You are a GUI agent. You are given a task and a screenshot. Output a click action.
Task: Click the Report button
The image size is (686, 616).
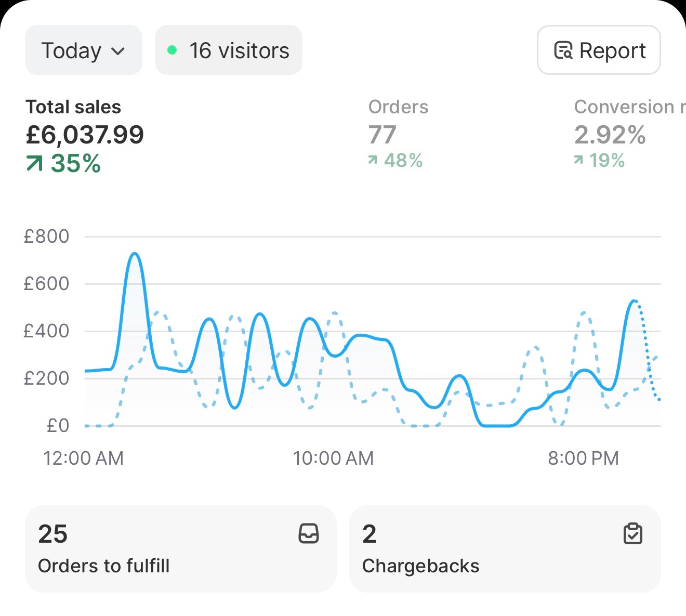tap(599, 50)
